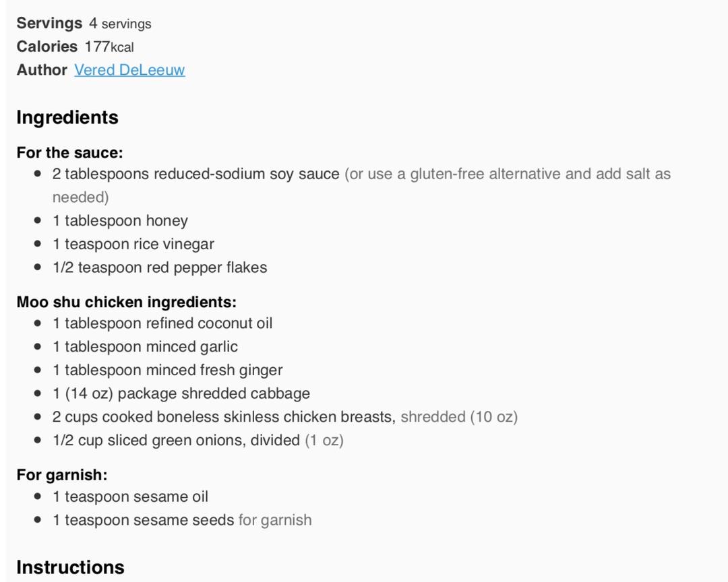The width and height of the screenshot is (728, 582).
Task: Click the 1 tablespoon honey ingredient
Action: coord(120,221)
